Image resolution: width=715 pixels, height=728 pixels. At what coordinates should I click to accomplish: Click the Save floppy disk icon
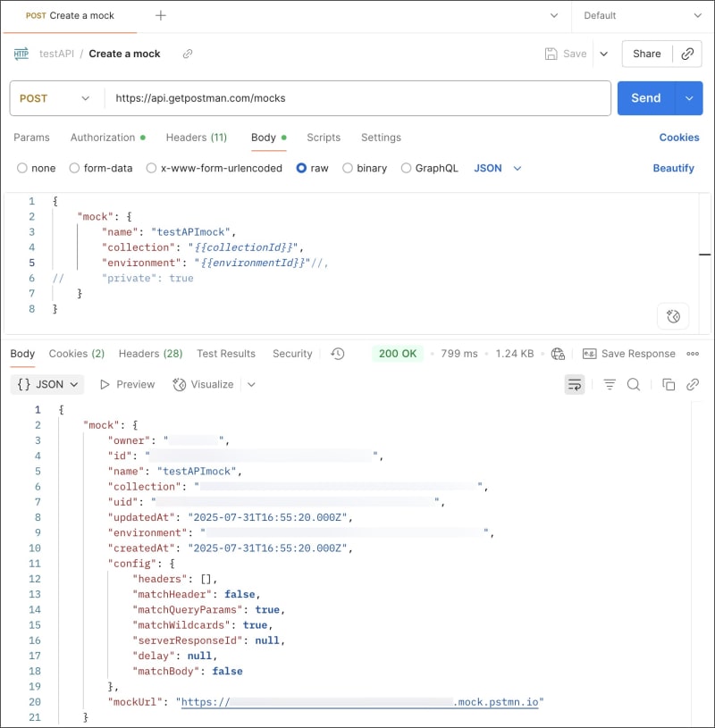[x=551, y=54]
